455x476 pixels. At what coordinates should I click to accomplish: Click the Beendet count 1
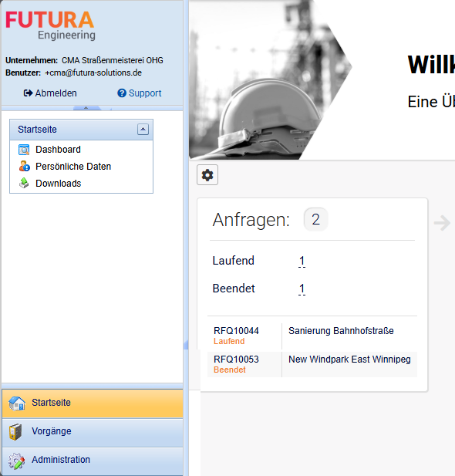tap(302, 289)
